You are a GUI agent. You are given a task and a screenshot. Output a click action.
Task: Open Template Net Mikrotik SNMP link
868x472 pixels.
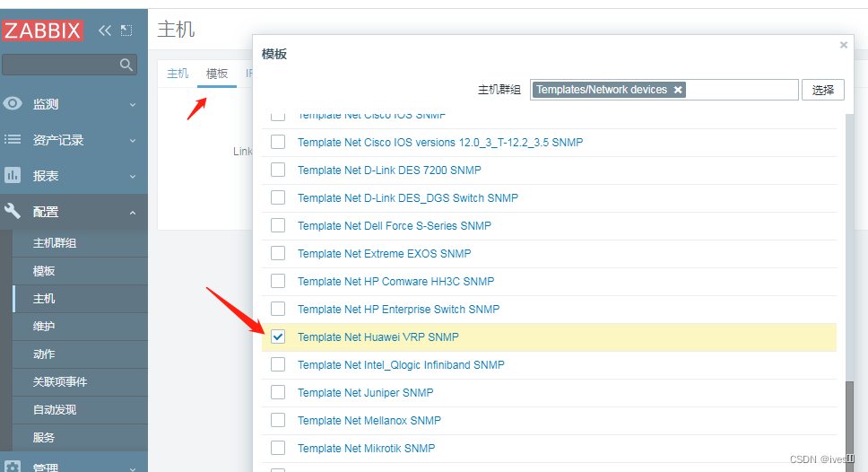[x=366, y=448]
